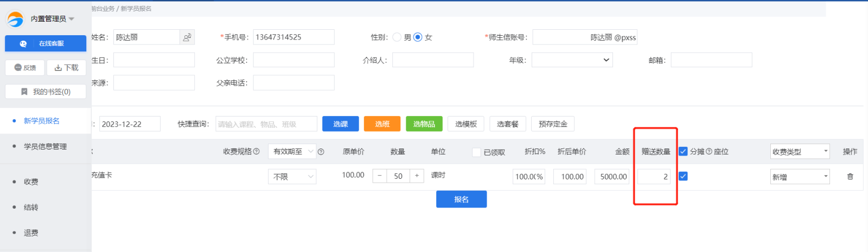Click the 座位 column header
This screenshot has width=868, height=252.
click(x=721, y=152)
